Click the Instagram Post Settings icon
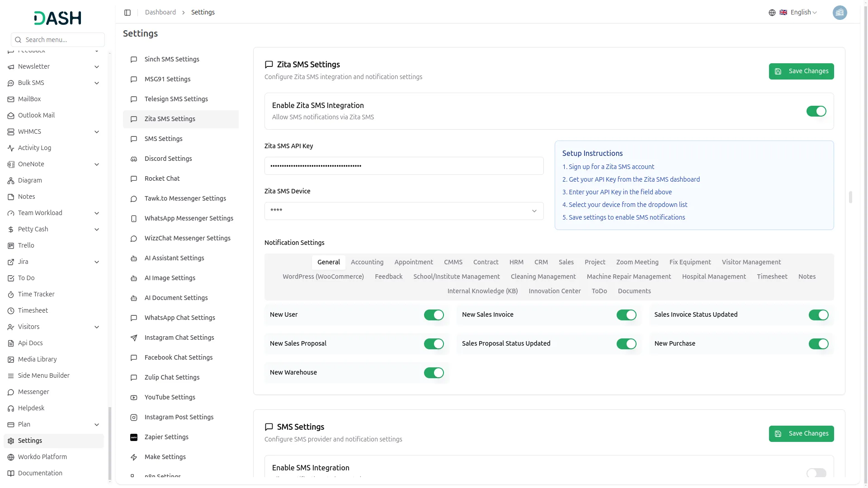Screen dimensions: 868x488 click(134, 418)
